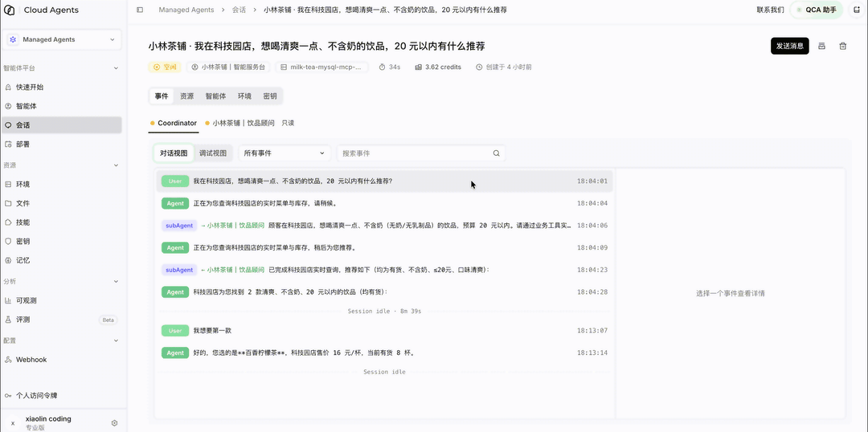This screenshot has width=868, height=432.
Task: Open the milk-tea-mysql-mcp environment chip
Action: [x=321, y=67]
